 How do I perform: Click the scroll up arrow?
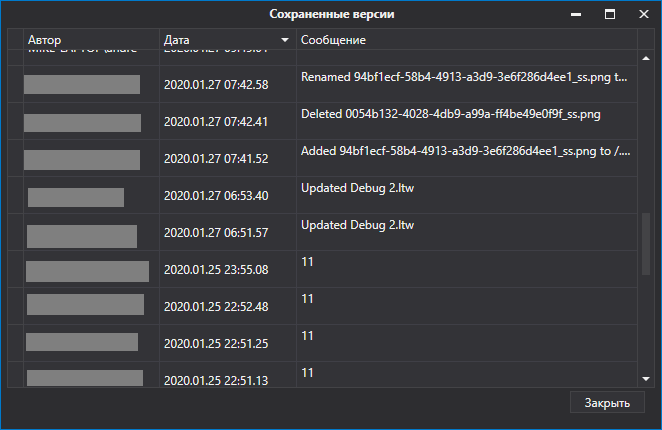[646, 58]
